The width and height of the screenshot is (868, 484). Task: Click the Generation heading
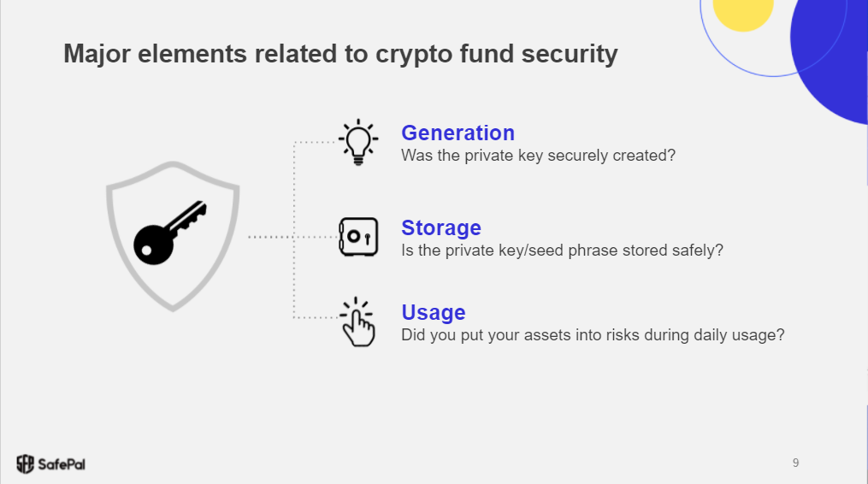click(x=458, y=133)
